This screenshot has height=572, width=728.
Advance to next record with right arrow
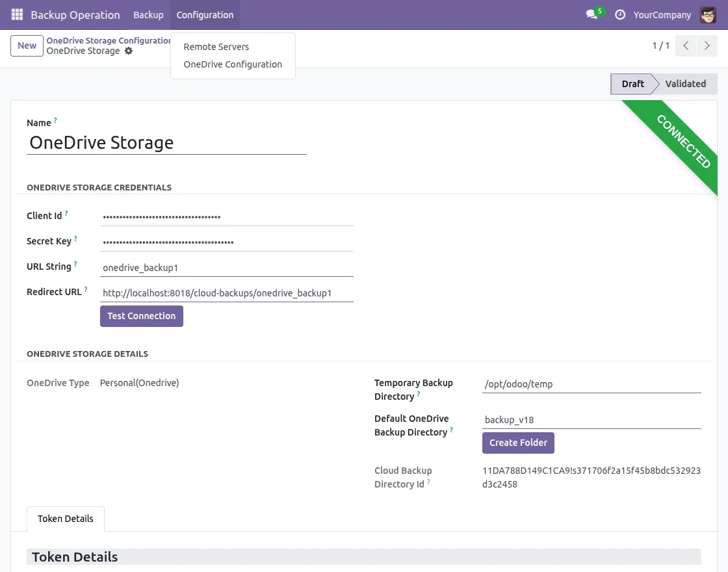coord(707,45)
